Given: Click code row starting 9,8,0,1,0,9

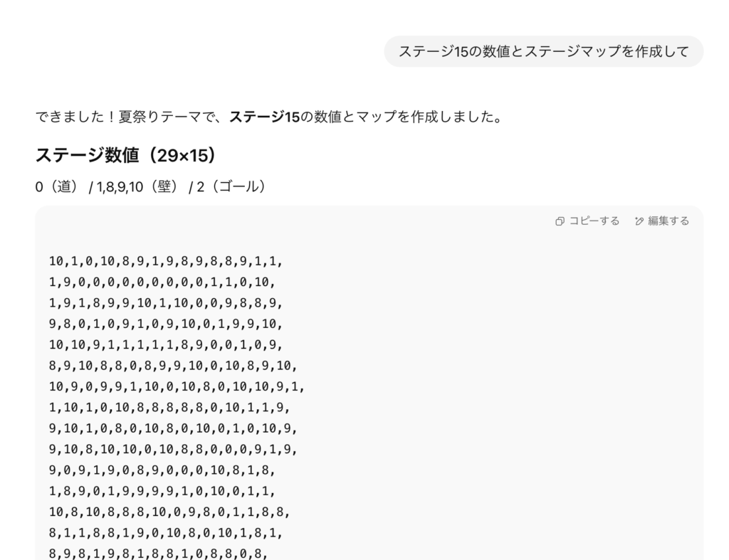Looking at the screenshot, I should pos(165,324).
